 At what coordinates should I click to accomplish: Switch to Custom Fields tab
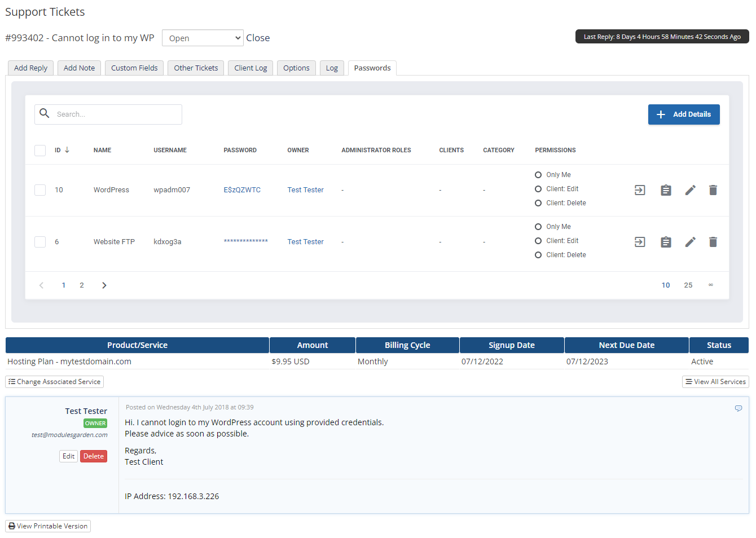(134, 68)
